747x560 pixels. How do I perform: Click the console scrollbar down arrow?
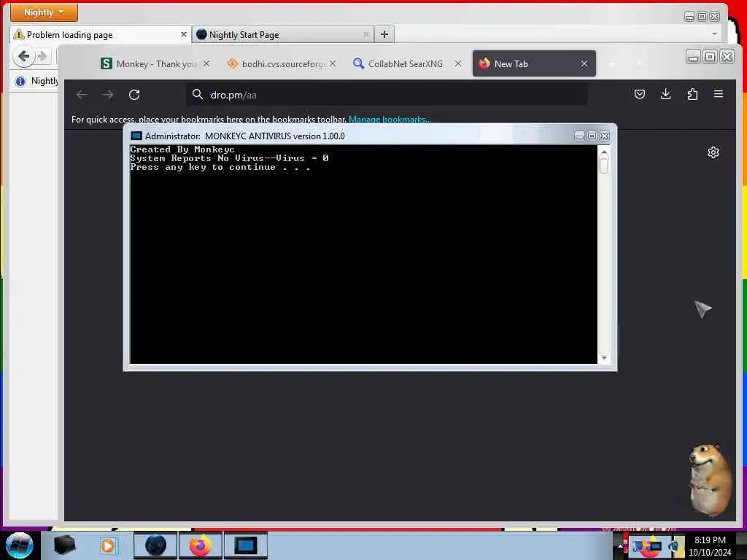pos(604,358)
